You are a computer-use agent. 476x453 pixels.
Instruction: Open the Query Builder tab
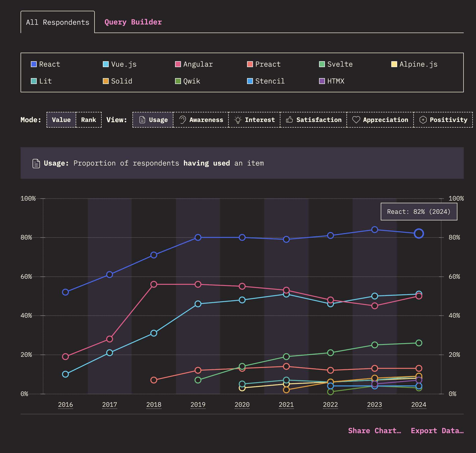point(133,22)
